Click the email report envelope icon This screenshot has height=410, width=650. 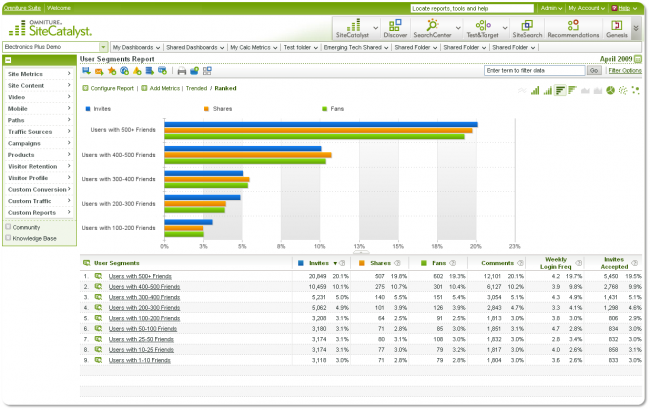pyautogui.click(x=99, y=71)
